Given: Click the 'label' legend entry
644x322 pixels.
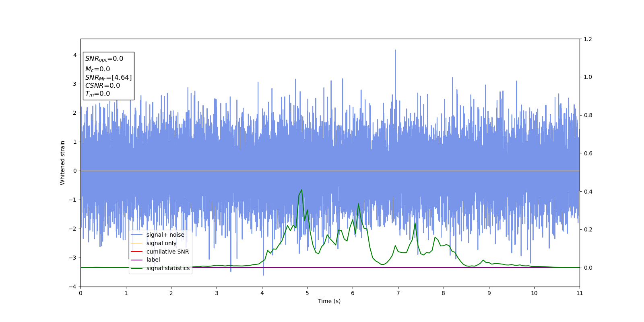Looking at the screenshot, I should tap(153, 260).
